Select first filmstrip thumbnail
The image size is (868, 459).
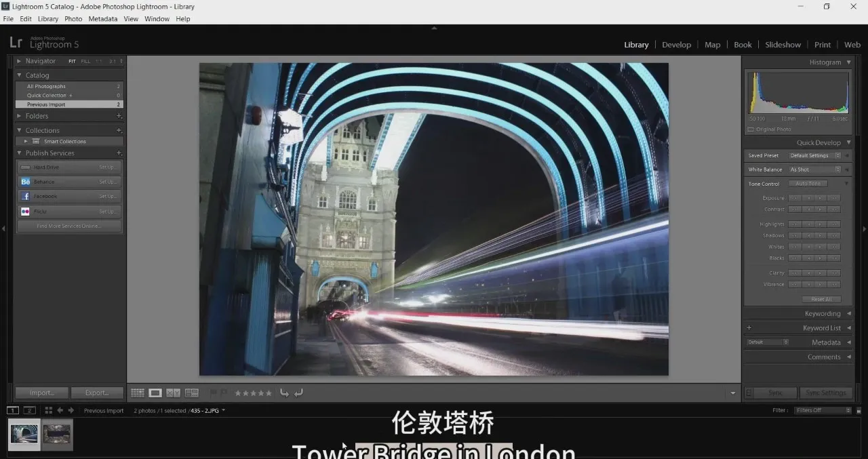pyautogui.click(x=24, y=434)
